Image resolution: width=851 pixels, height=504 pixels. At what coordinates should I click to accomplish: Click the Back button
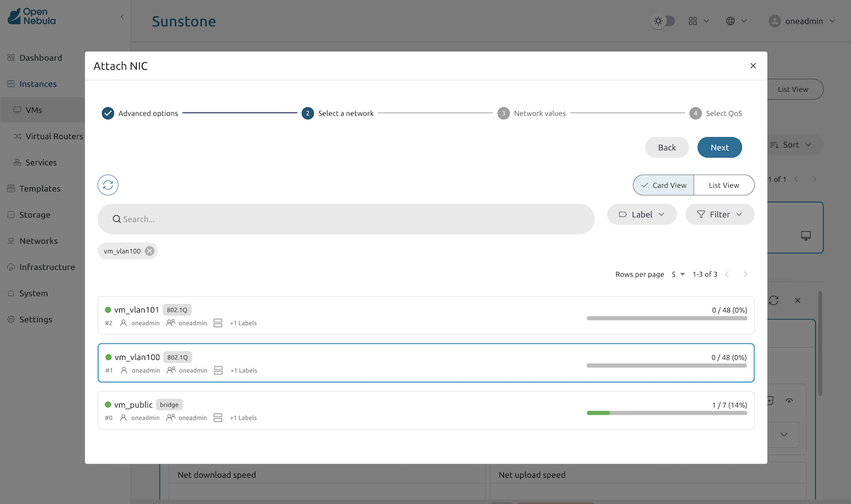667,147
